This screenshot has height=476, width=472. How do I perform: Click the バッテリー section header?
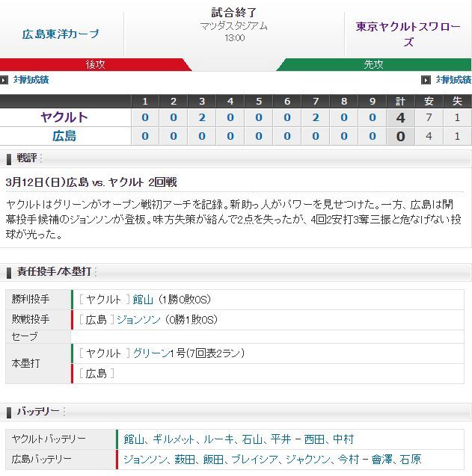tap(236, 412)
